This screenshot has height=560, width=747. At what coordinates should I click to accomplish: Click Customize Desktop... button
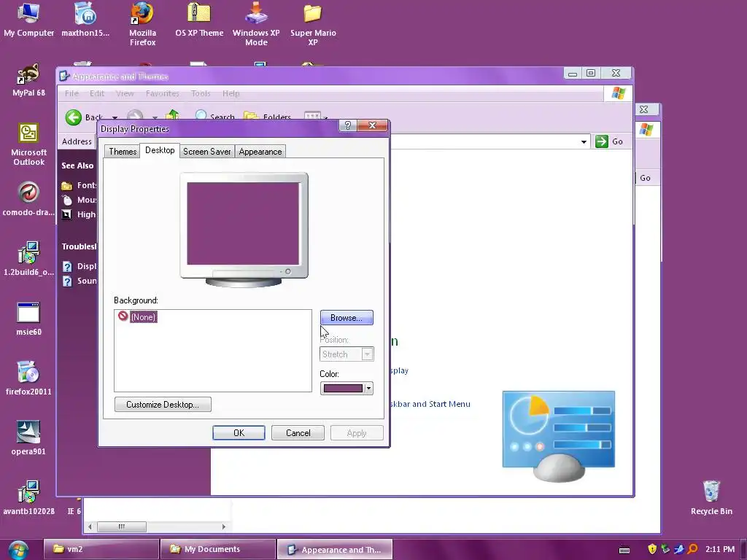tap(163, 404)
